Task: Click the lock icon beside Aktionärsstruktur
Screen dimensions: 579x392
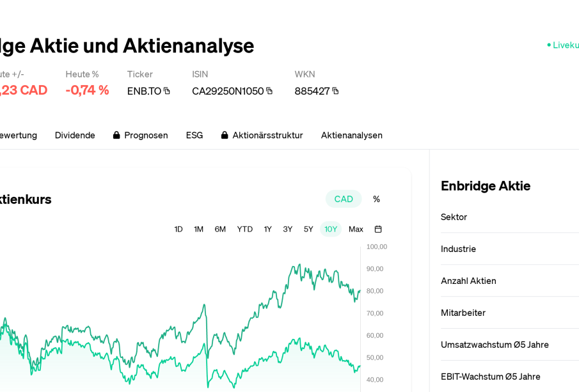Action: [x=225, y=135]
